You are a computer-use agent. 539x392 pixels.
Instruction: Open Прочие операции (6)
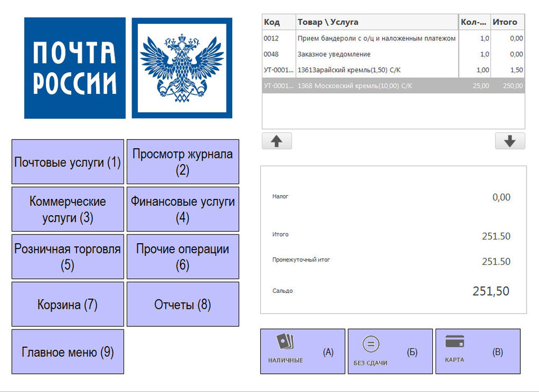[183, 257]
